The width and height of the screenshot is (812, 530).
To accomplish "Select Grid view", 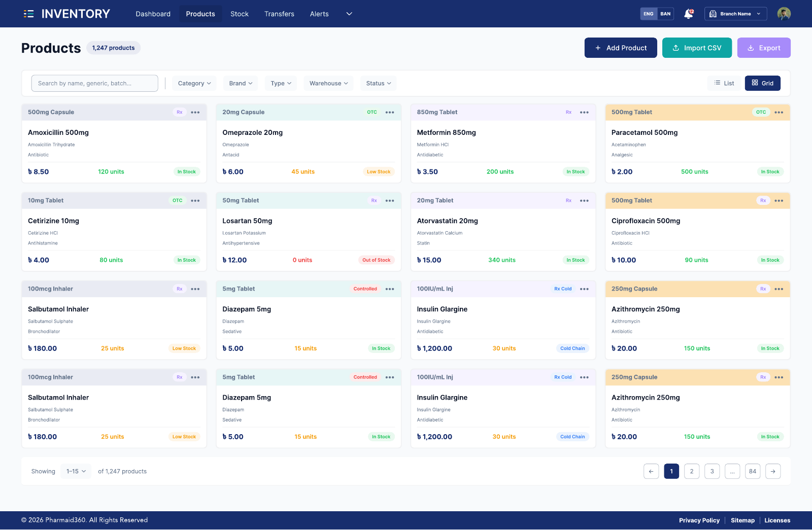I will (763, 83).
